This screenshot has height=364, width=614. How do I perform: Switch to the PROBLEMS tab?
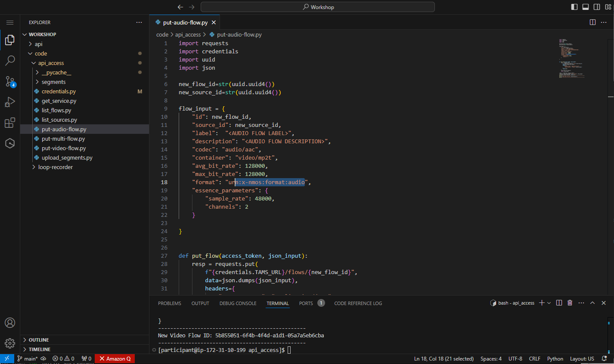pyautogui.click(x=170, y=303)
